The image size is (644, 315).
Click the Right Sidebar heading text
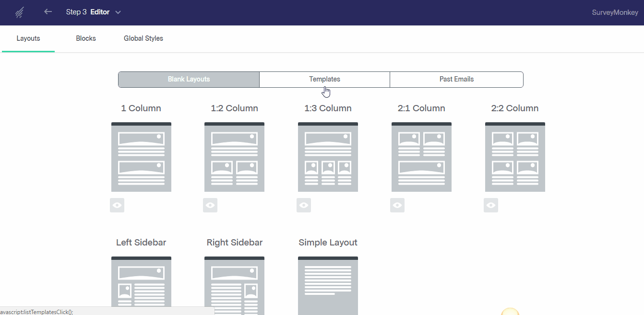pyautogui.click(x=235, y=243)
